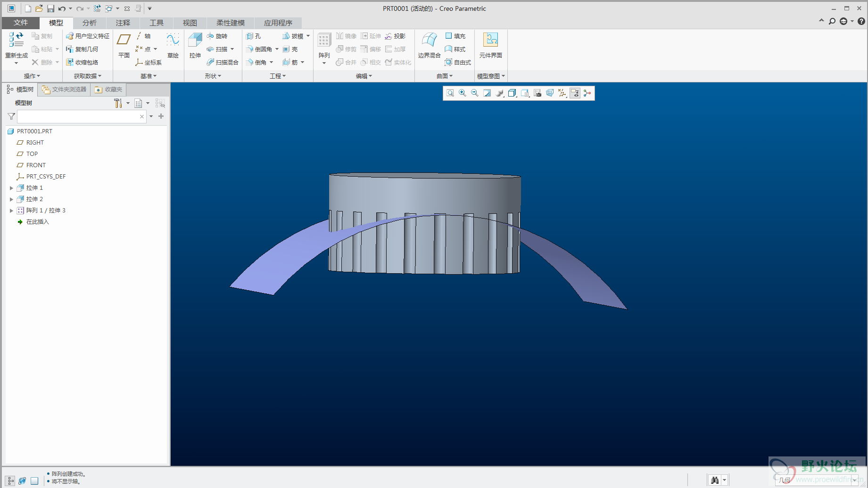Click 收缩包络 (Shrinkwrap)
868x488 pixels.
click(x=82, y=62)
